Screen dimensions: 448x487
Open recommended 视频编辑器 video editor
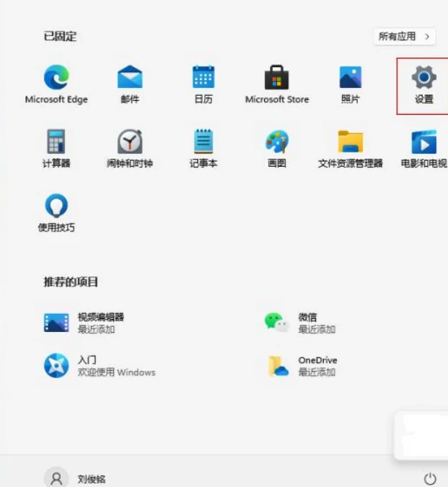point(84,323)
